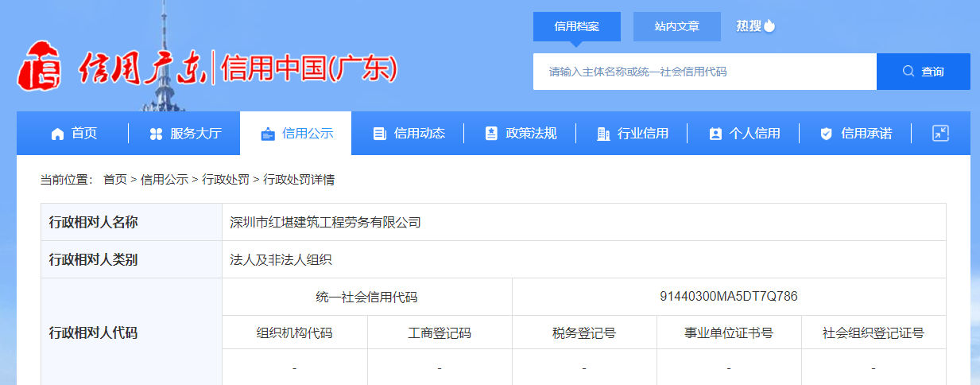Screen dimensions: 980x385
Task: Go to 信用公示 in breadcrumb
Action: [165, 180]
